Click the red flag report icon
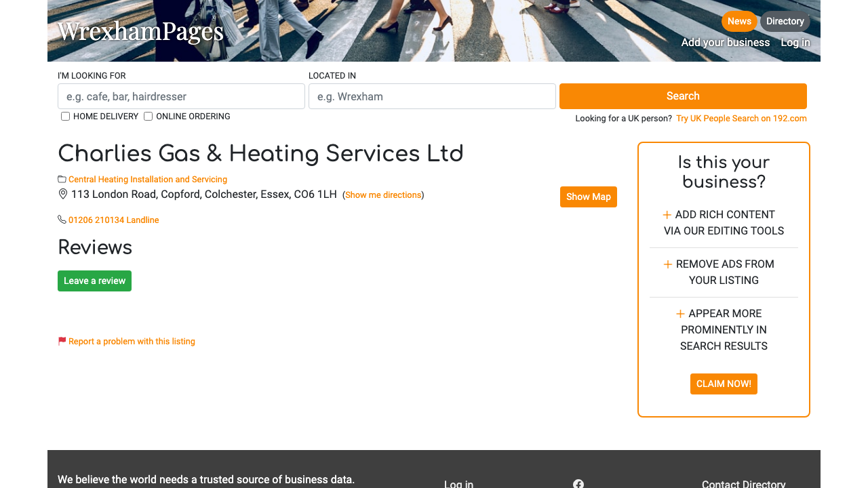 tap(62, 341)
